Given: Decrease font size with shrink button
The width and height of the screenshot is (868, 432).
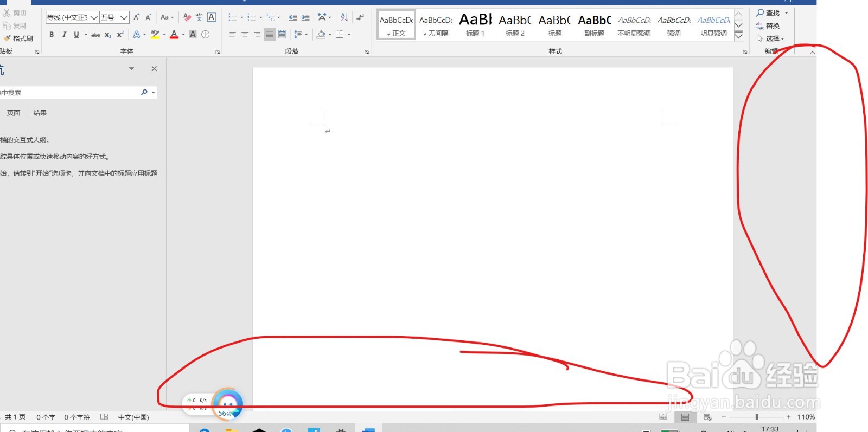Looking at the screenshot, I should 148,17.
